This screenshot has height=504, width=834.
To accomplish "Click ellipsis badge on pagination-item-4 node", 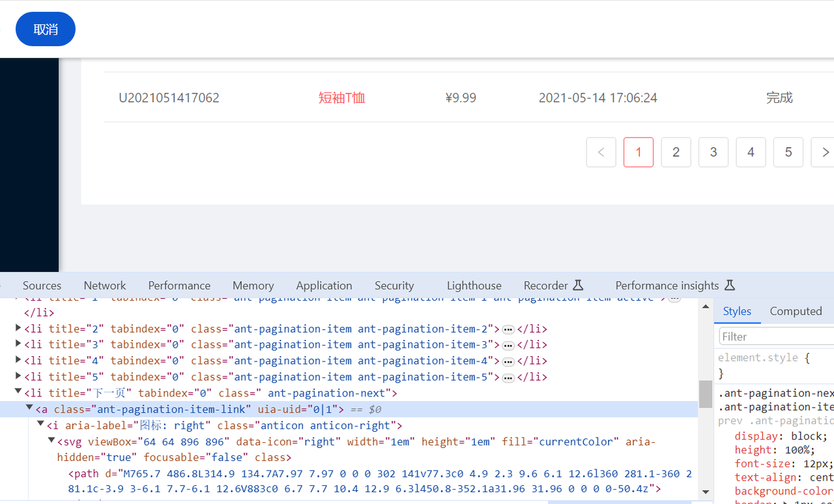I will tap(508, 361).
